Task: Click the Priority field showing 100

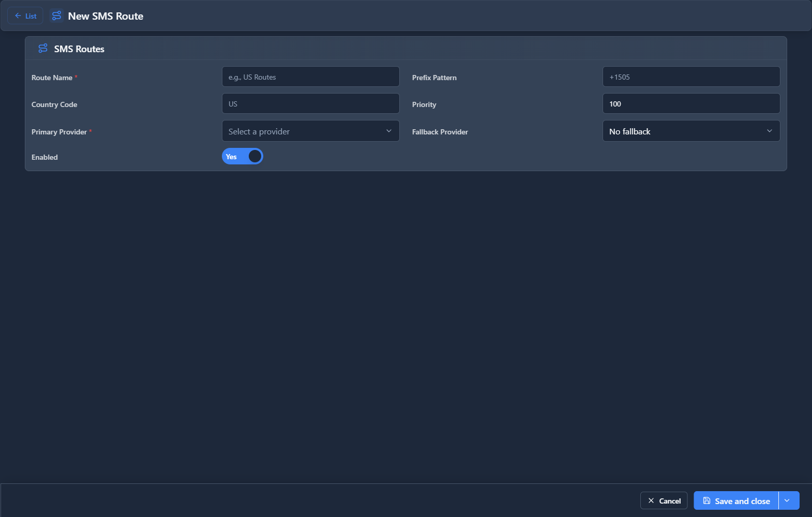Action: point(691,104)
